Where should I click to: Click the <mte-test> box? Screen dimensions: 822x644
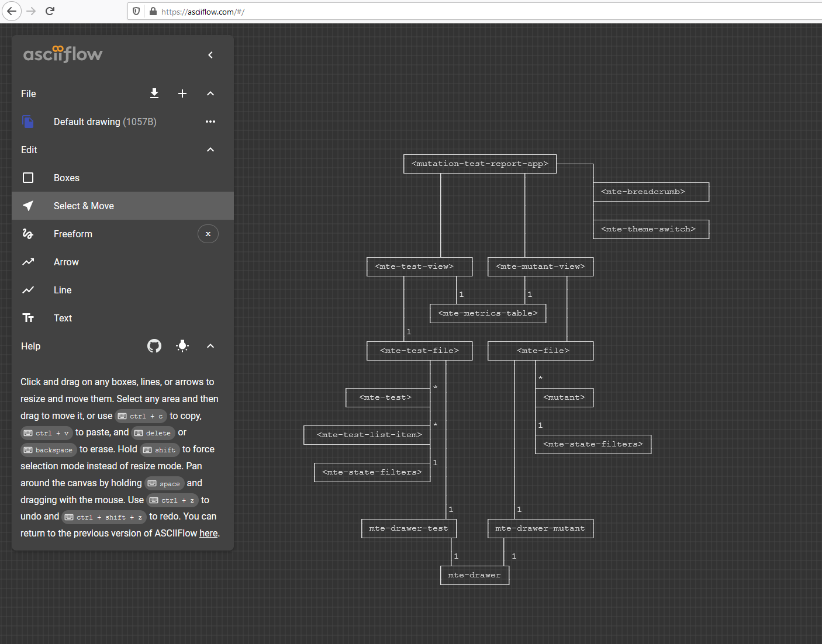[388, 397]
